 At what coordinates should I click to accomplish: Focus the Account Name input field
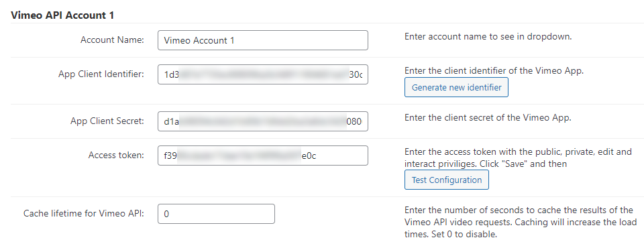coord(263,40)
